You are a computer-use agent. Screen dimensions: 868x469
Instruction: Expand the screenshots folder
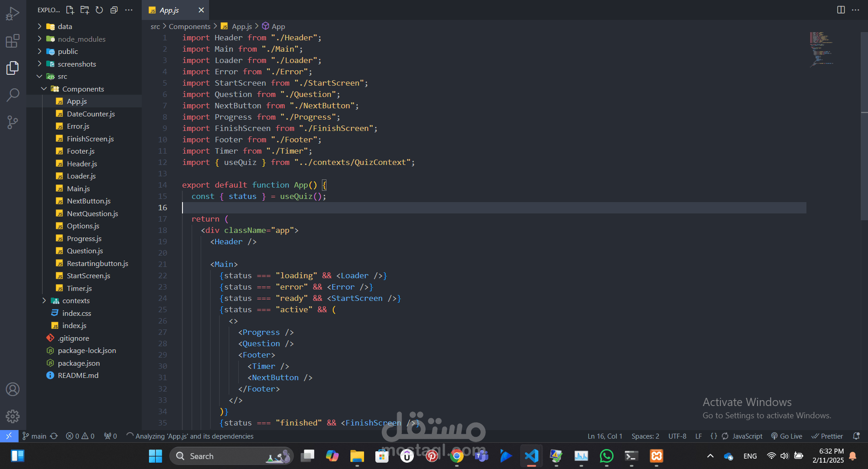click(x=77, y=64)
